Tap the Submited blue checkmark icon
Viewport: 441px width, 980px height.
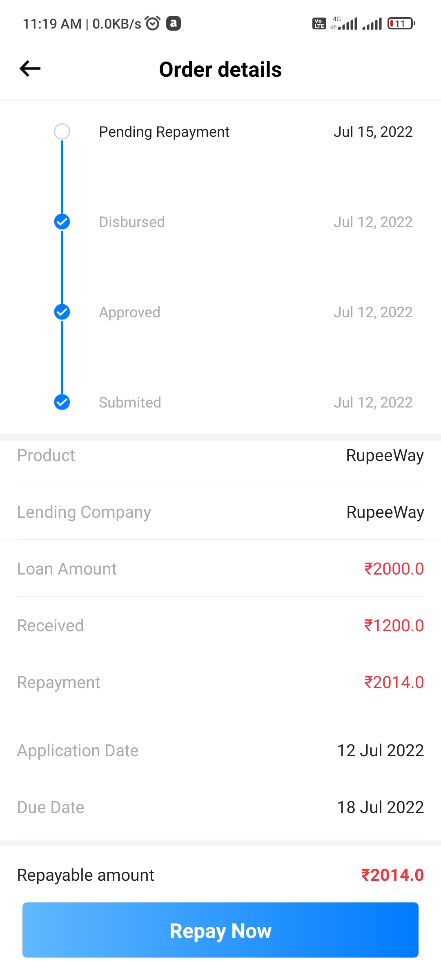pos(62,402)
